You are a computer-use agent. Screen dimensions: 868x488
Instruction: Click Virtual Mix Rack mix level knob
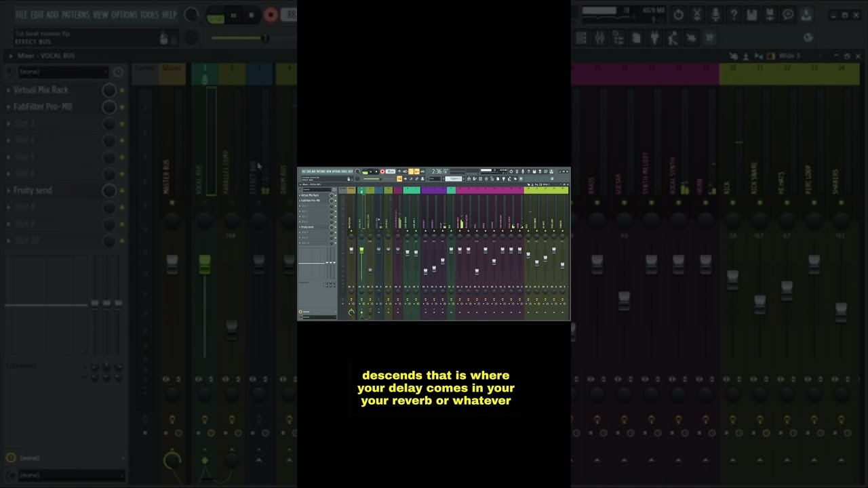click(331, 195)
